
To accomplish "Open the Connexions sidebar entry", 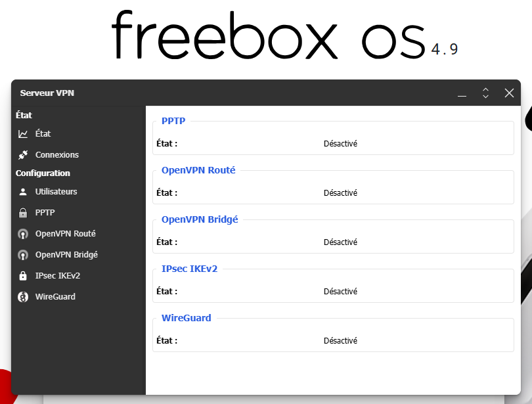I will 78,155.
